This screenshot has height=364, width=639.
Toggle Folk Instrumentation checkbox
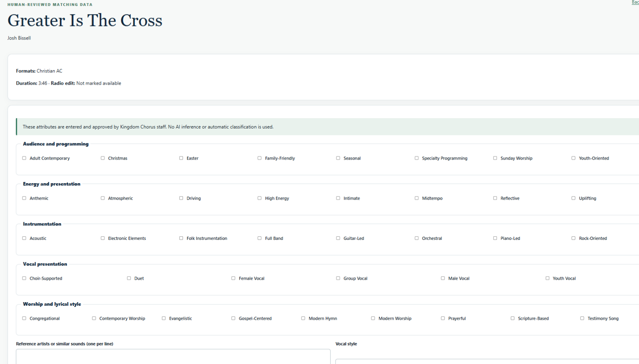(181, 238)
